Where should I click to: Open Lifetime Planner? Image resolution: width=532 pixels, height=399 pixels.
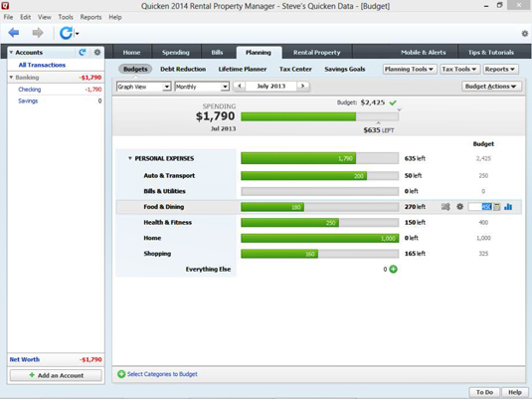tap(243, 69)
